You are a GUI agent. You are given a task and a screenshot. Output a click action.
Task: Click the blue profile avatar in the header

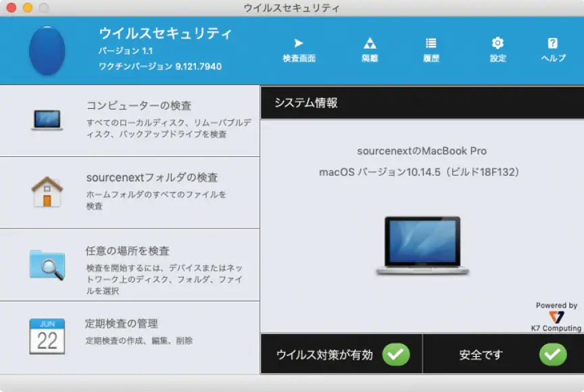tap(48, 50)
